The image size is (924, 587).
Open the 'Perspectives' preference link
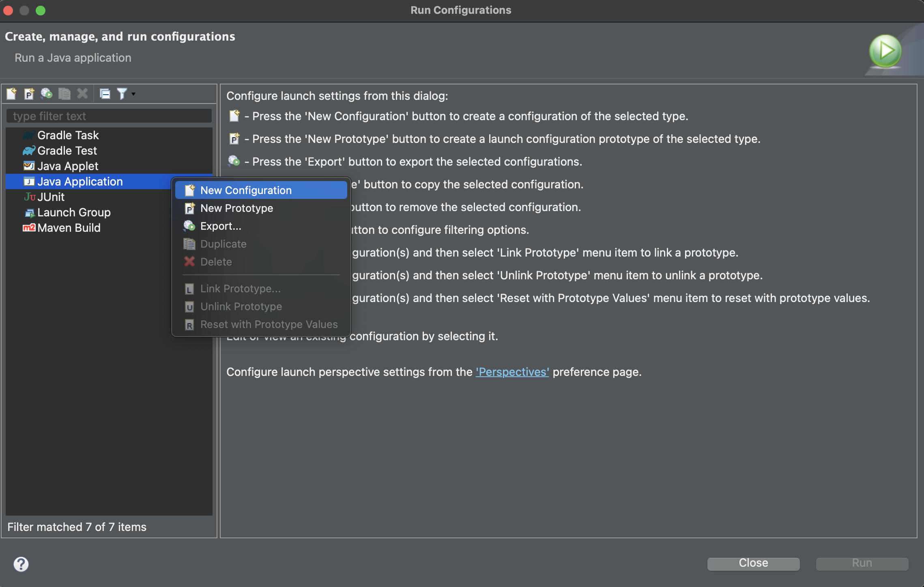tap(512, 372)
